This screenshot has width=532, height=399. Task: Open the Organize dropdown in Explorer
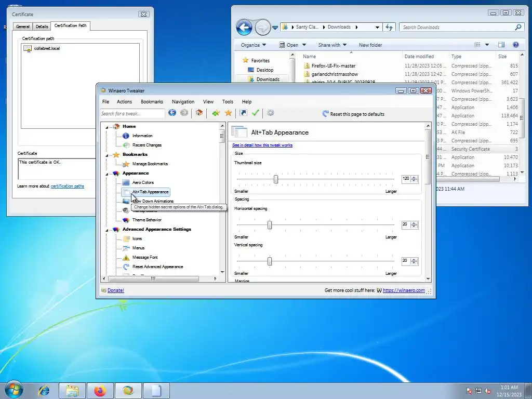tap(254, 45)
